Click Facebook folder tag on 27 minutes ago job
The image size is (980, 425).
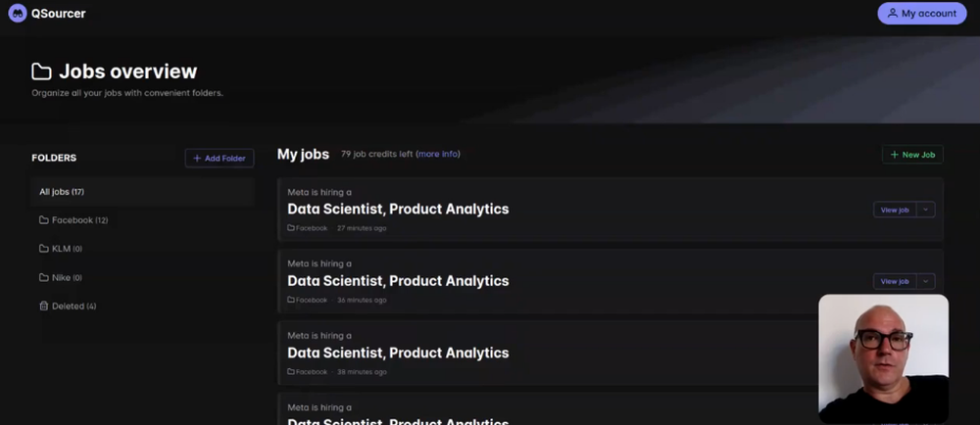click(x=308, y=228)
